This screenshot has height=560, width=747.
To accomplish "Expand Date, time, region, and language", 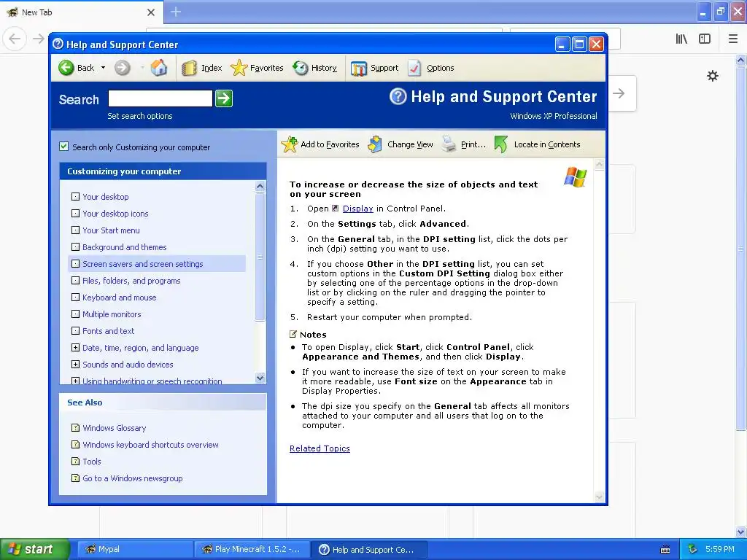I will coord(75,348).
